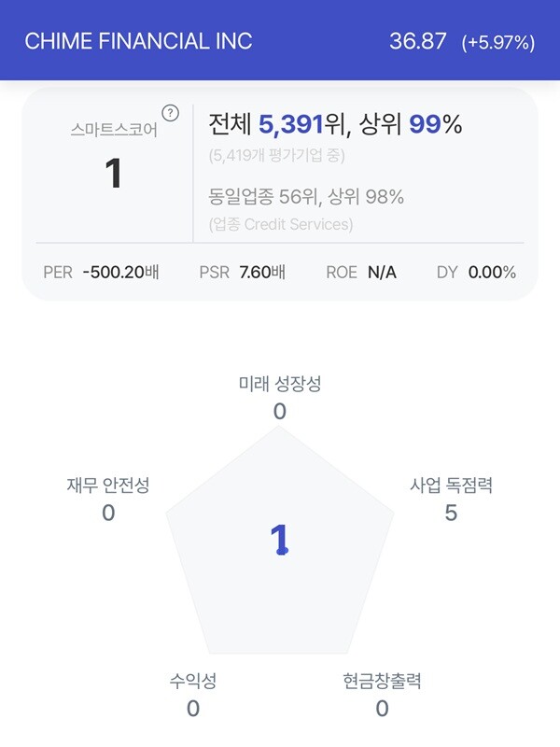Tap the blue score 1 in pentagon center
Viewport: 560px width, 747px height.
click(279, 540)
